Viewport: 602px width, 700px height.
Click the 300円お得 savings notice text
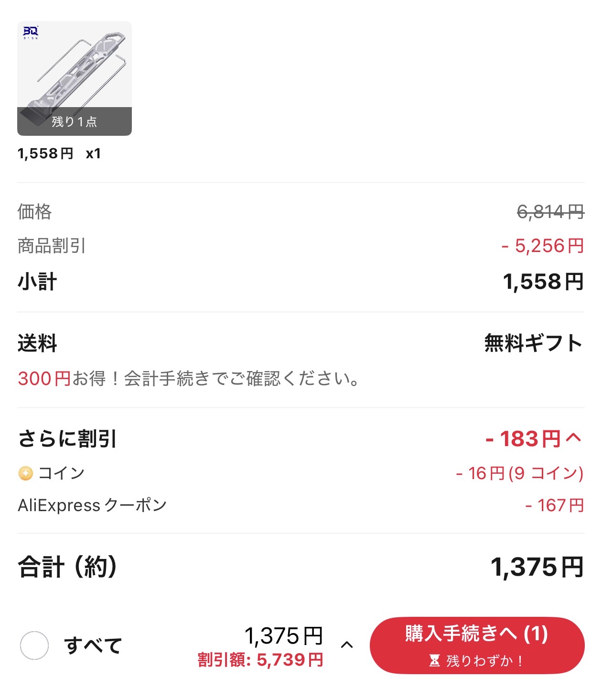point(188,379)
